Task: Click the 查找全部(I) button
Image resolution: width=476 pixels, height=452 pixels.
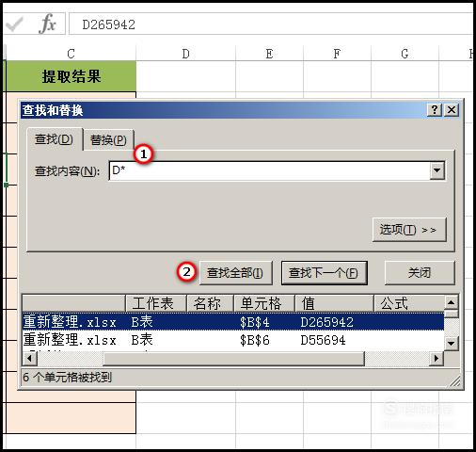Action: click(235, 273)
